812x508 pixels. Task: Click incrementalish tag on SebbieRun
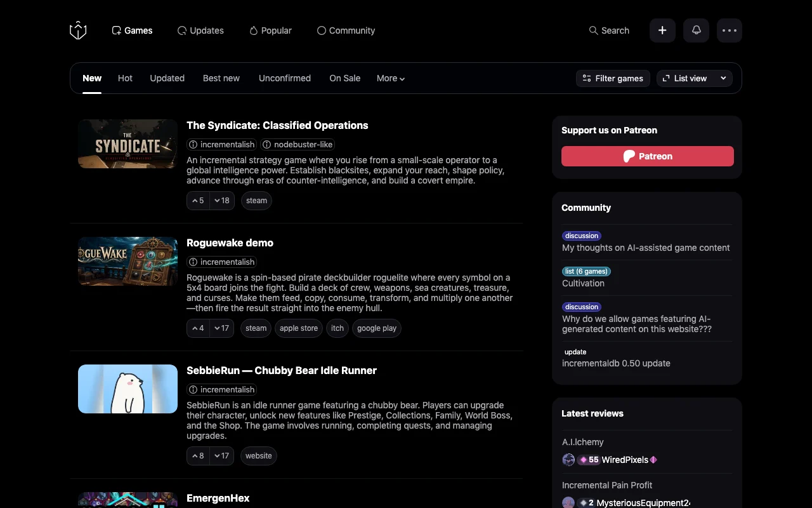pos(221,390)
